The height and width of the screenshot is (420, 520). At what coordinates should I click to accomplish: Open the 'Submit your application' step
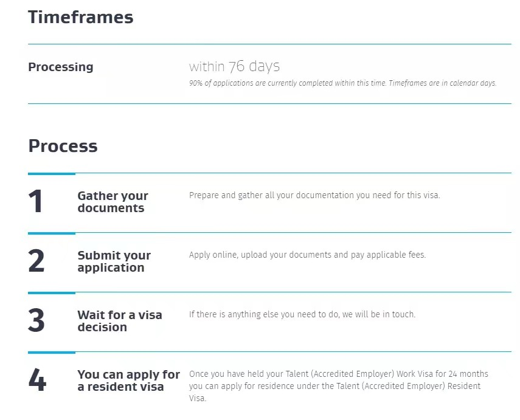[x=114, y=261]
